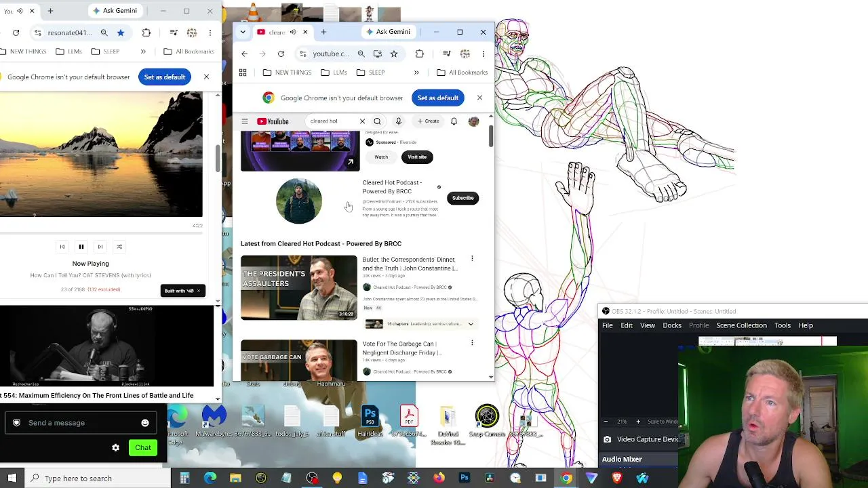The width and height of the screenshot is (868, 488).
Task: Open the SLEEP bookmark folder in the YouTube window
Action: 370,73
